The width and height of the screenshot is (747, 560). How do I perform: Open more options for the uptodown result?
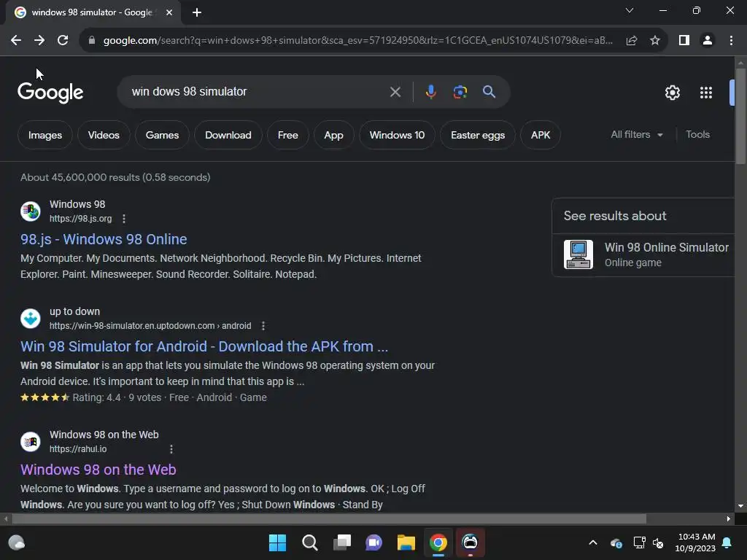263,326
